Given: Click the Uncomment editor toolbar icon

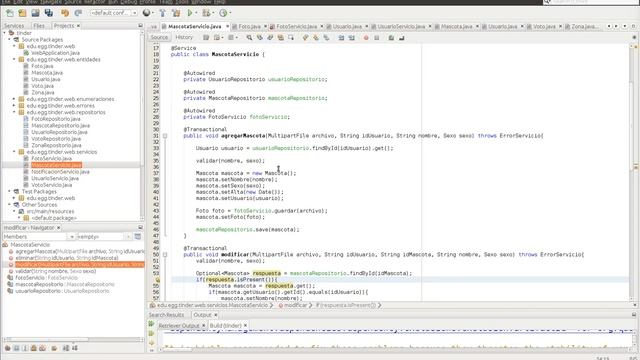Looking at the screenshot, I should pos(402,38).
